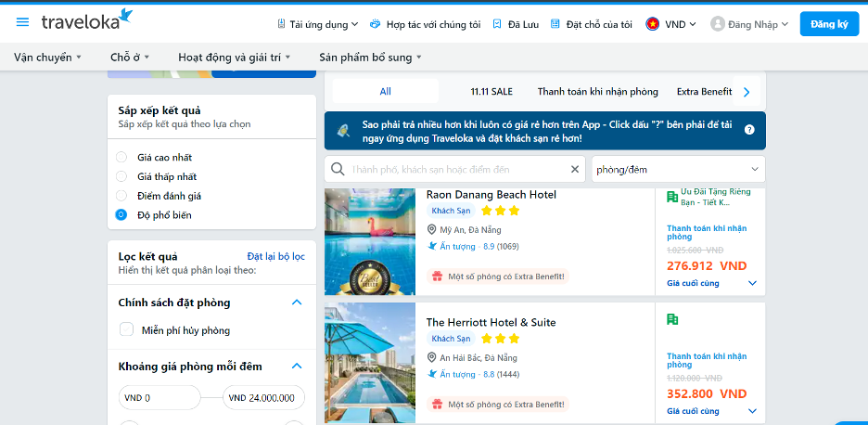Click the Vietnam flag currency icon
This screenshot has width=868, height=425.
pos(653,24)
